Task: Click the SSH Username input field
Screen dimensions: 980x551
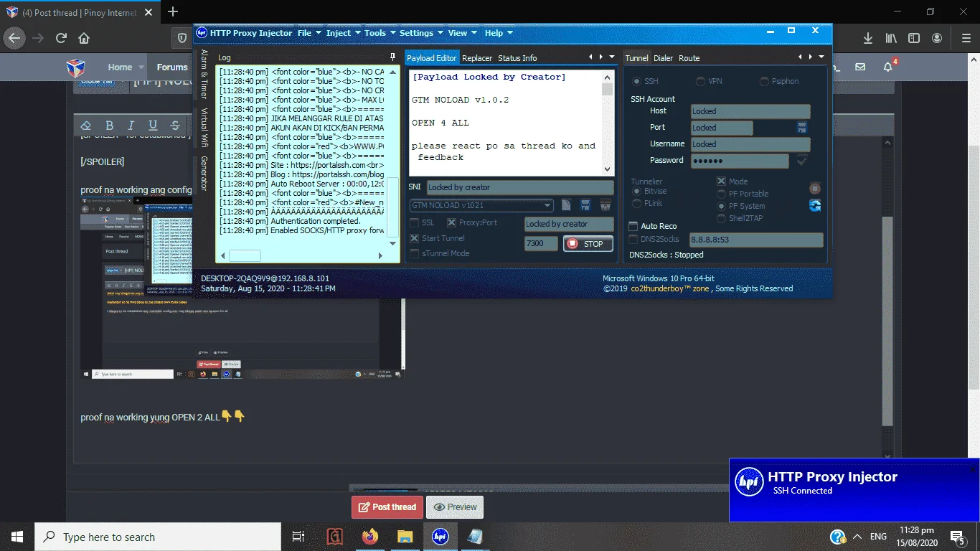Action: (750, 144)
